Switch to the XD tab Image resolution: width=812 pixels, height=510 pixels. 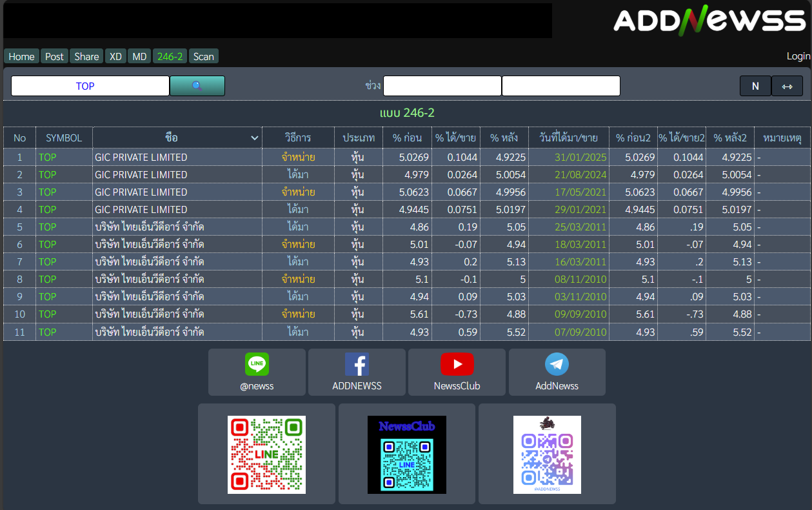pos(115,56)
